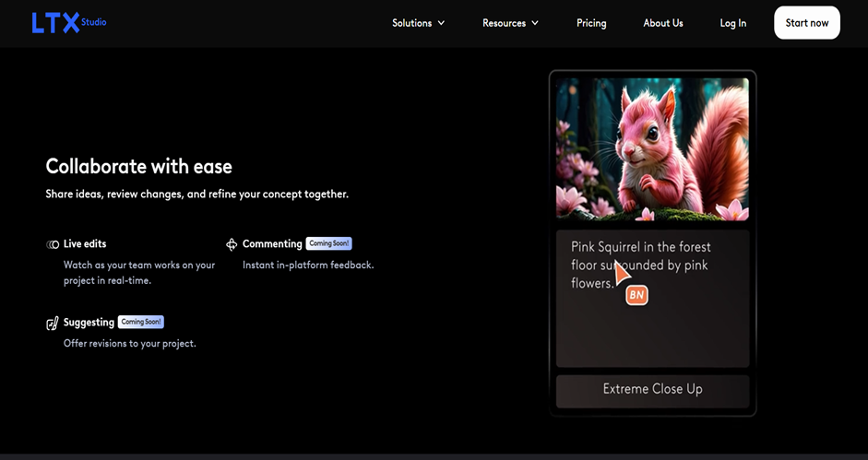868x460 pixels.
Task: Click the Coming Soon badge beside Commenting
Action: [329, 243]
